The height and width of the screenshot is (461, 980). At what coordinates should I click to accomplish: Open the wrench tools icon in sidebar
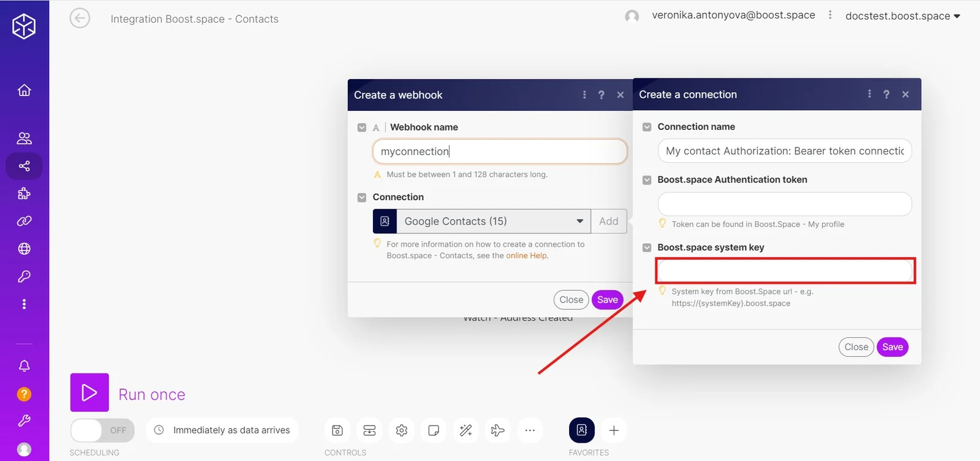24,421
